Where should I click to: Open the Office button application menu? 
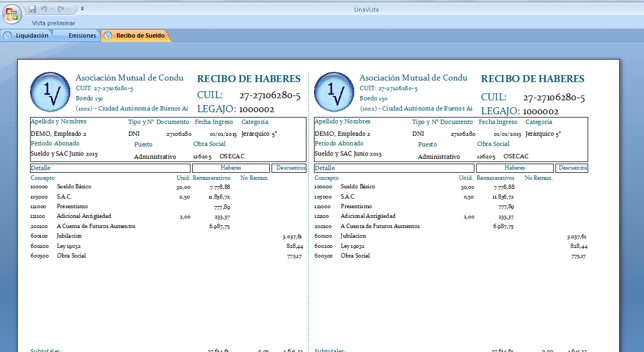tap(12, 13)
